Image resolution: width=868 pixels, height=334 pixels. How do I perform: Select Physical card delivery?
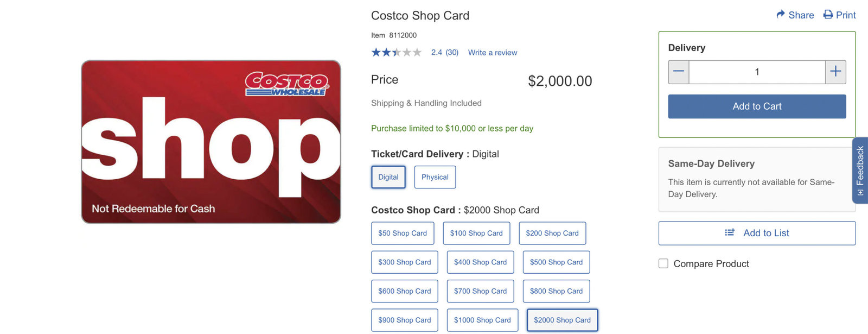coord(435,177)
